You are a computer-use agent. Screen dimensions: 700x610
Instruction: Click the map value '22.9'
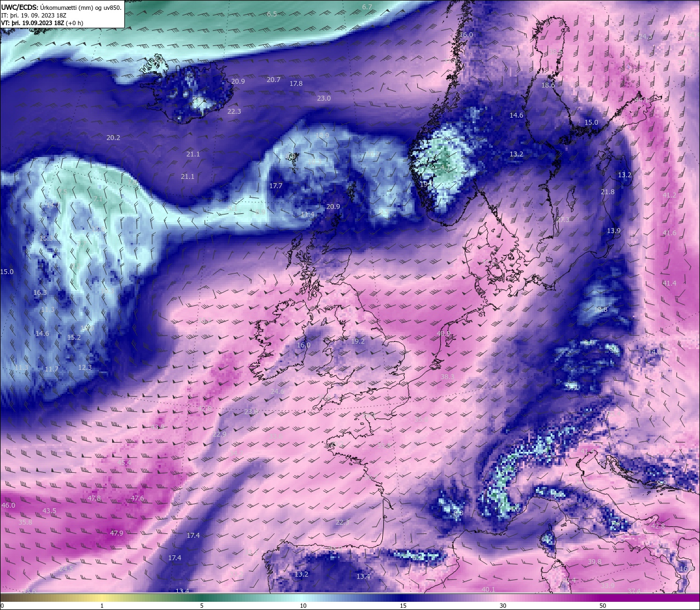click(x=219, y=434)
